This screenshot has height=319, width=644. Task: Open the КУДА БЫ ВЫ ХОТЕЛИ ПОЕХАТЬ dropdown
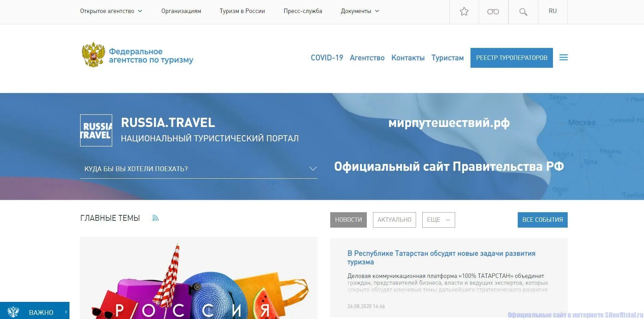click(x=199, y=169)
